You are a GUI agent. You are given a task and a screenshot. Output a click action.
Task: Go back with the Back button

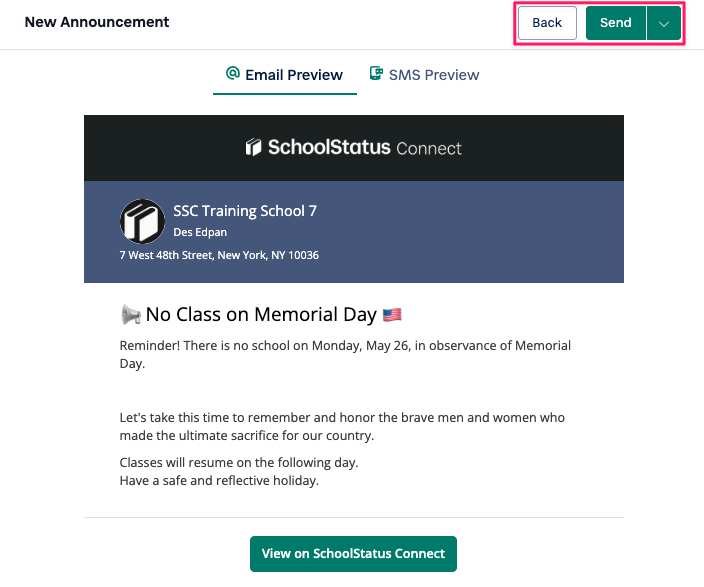[x=547, y=23]
